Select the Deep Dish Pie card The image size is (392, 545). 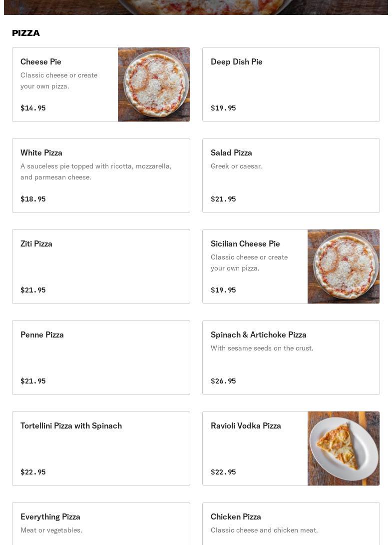(291, 84)
